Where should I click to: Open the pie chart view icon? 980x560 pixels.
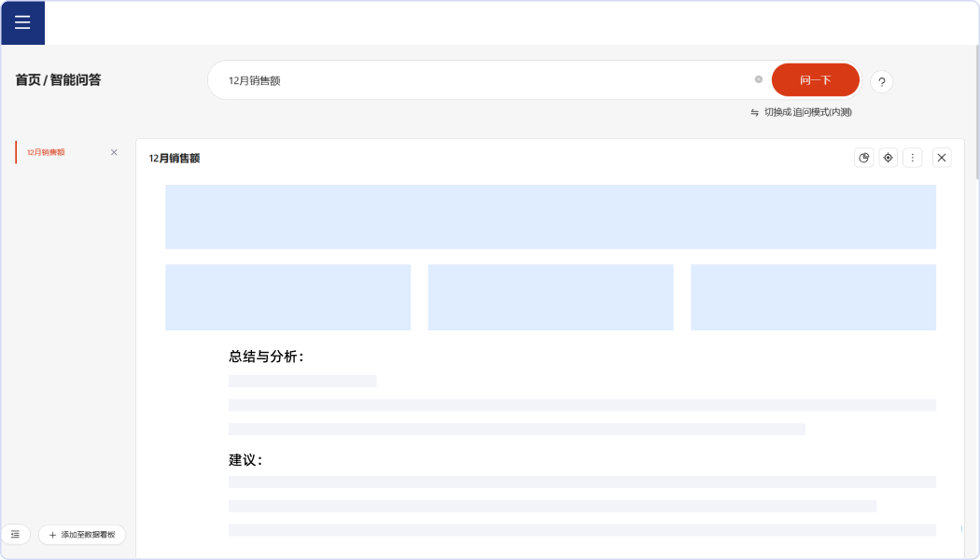tap(863, 158)
